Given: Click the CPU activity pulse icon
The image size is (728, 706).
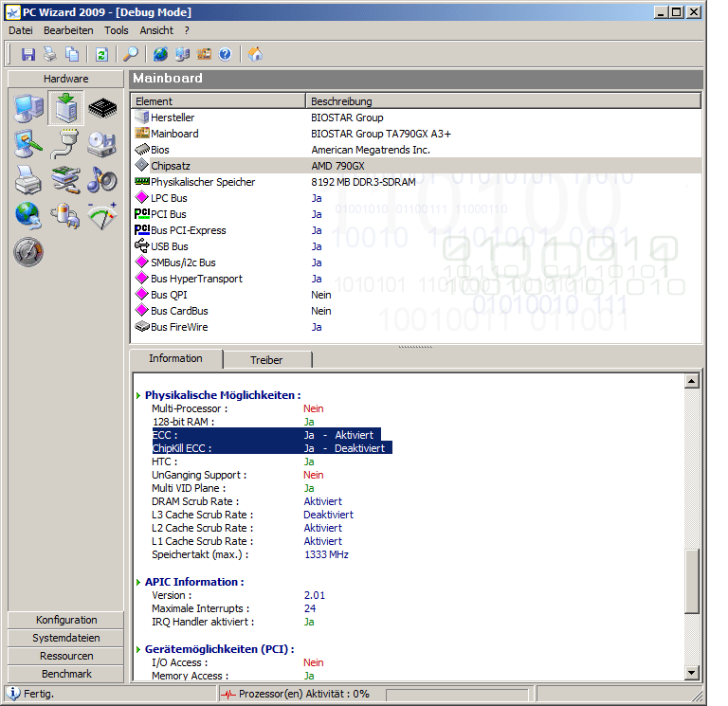Looking at the screenshot, I should click(x=228, y=694).
